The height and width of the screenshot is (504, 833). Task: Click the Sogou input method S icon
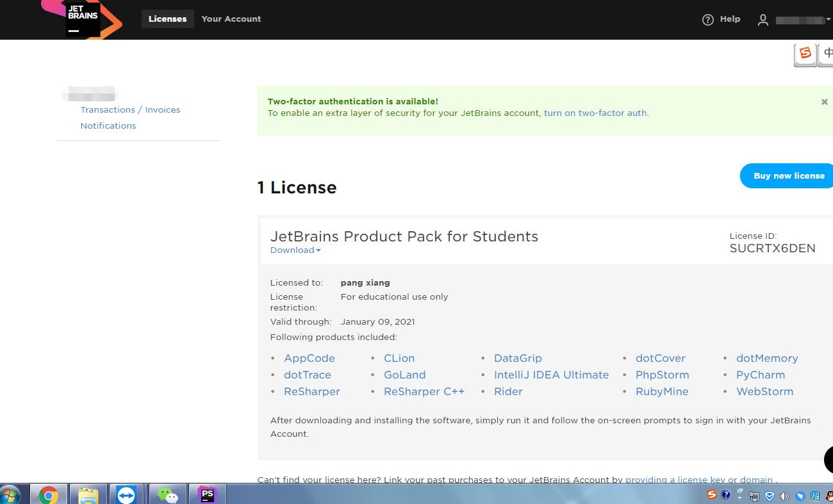(805, 54)
